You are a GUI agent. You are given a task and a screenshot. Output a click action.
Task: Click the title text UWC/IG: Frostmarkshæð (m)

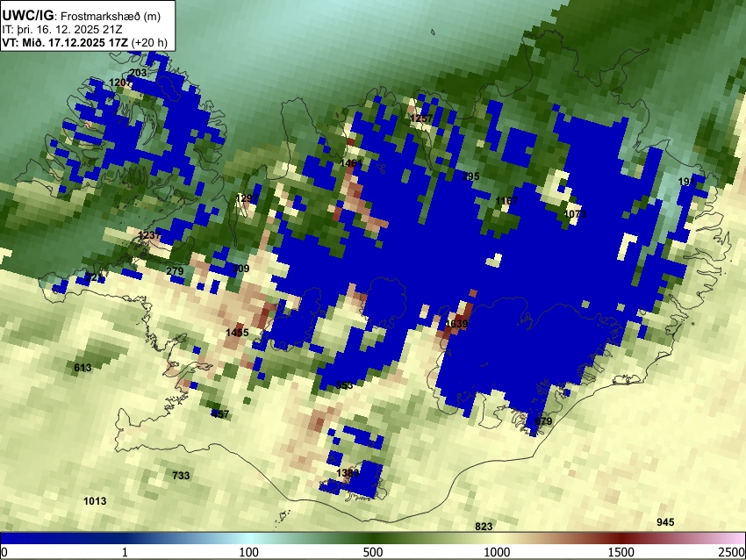pos(82,16)
